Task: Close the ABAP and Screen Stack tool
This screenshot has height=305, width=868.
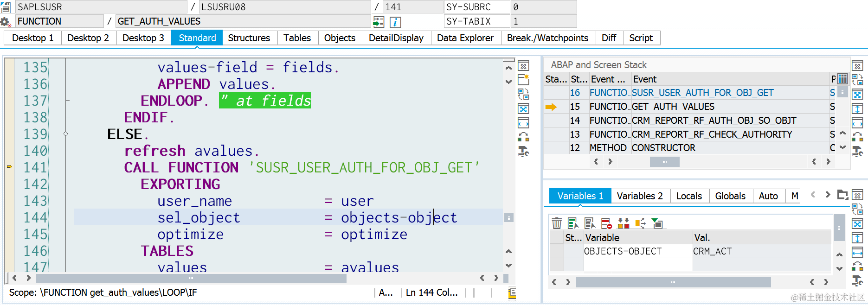Action: (x=857, y=66)
